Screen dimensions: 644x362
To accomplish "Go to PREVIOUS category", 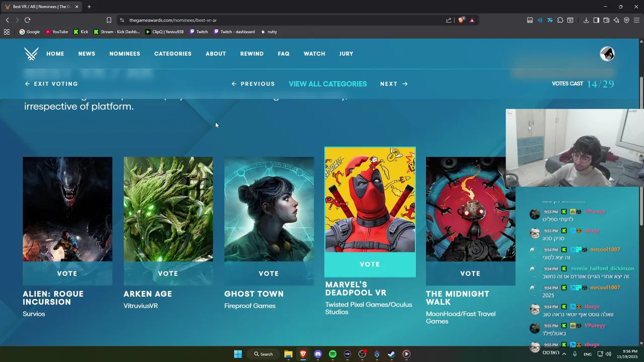I will click(253, 84).
